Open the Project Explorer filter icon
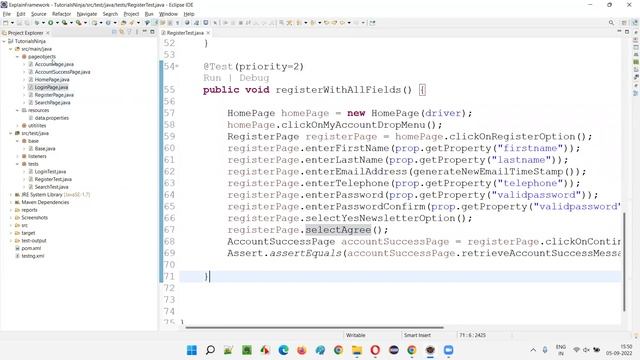 pyautogui.click(x=129, y=32)
